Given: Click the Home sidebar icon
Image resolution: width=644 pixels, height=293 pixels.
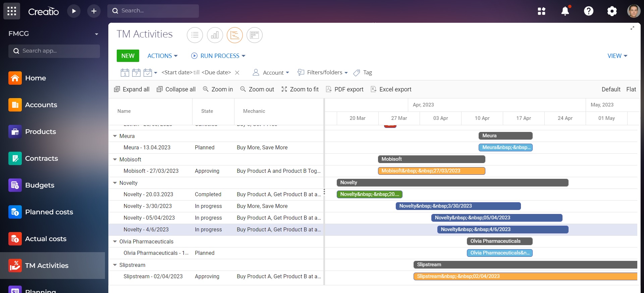Looking at the screenshot, I should pos(15,78).
